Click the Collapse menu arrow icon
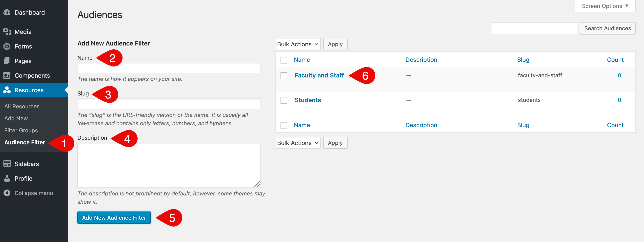The image size is (644, 242). click(x=7, y=193)
